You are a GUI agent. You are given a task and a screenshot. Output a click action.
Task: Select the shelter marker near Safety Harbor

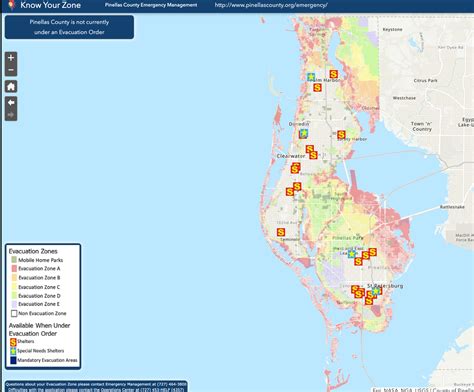pyautogui.click(x=341, y=135)
